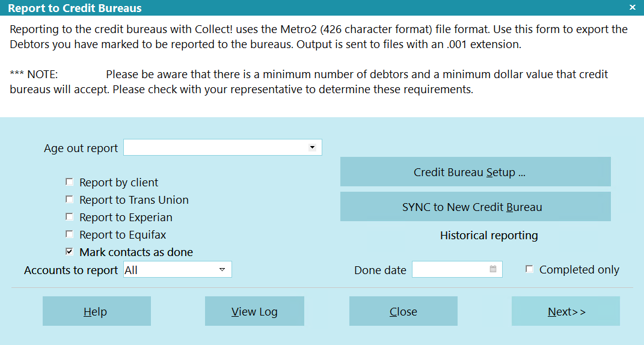
Task: Proceed with the Next>> button
Action: (565, 311)
